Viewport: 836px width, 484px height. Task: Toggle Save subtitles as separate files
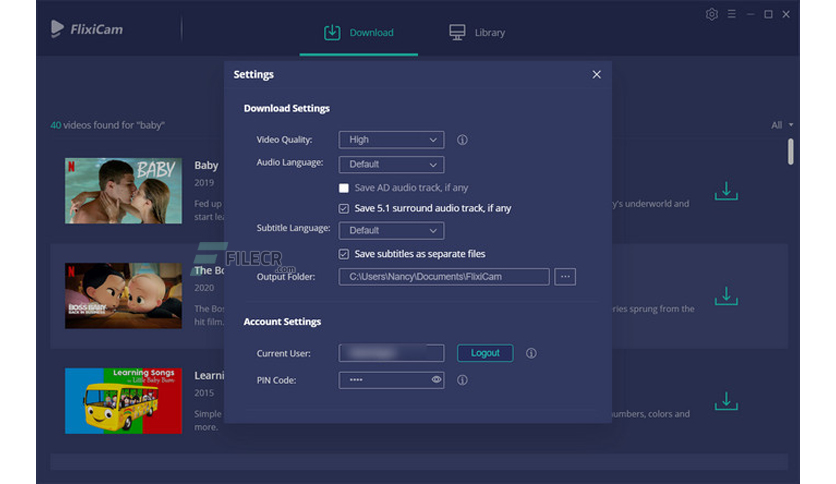(x=344, y=254)
